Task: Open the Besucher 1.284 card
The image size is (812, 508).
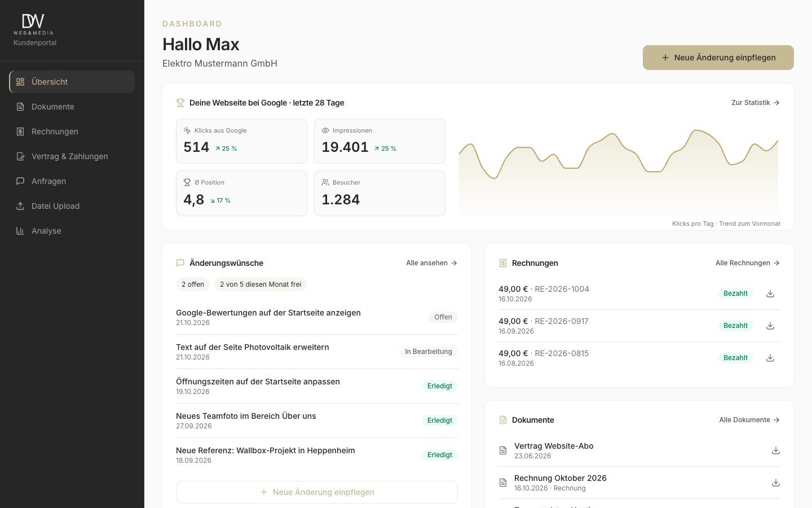Action: tap(379, 193)
